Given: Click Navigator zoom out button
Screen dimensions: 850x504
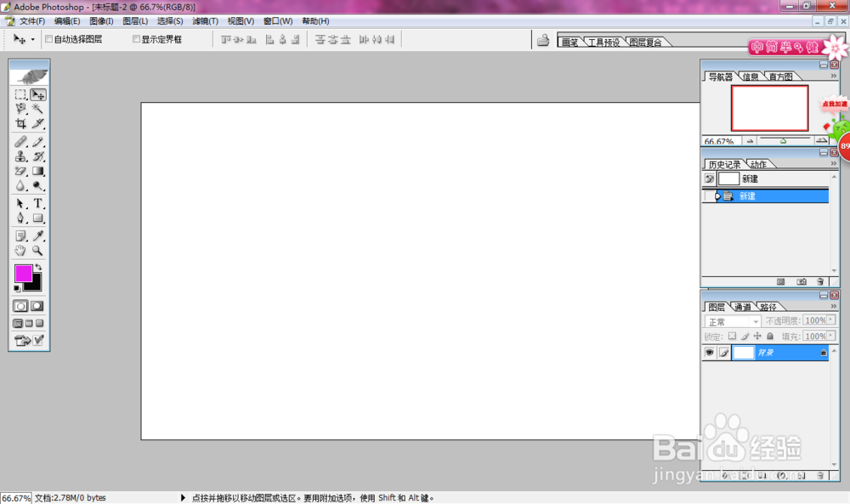Looking at the screenshot, I should [x=750, y=141].
